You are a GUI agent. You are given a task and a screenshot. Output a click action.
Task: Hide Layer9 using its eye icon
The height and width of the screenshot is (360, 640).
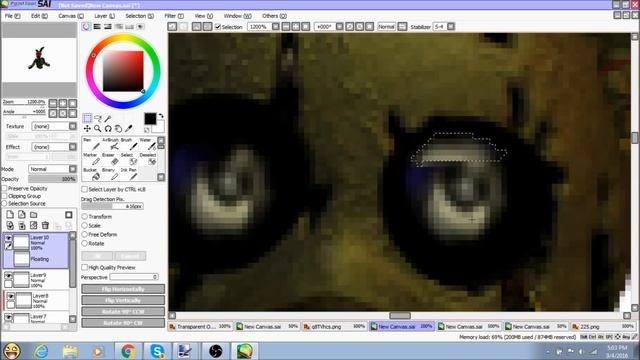(x=8, y=276)
